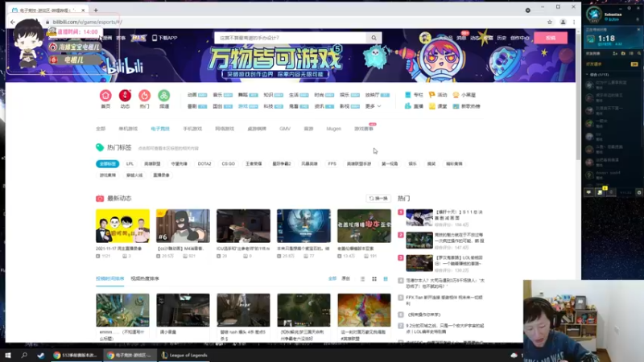Select the 守望先锋 tag pill

click(x=179, y=164)
